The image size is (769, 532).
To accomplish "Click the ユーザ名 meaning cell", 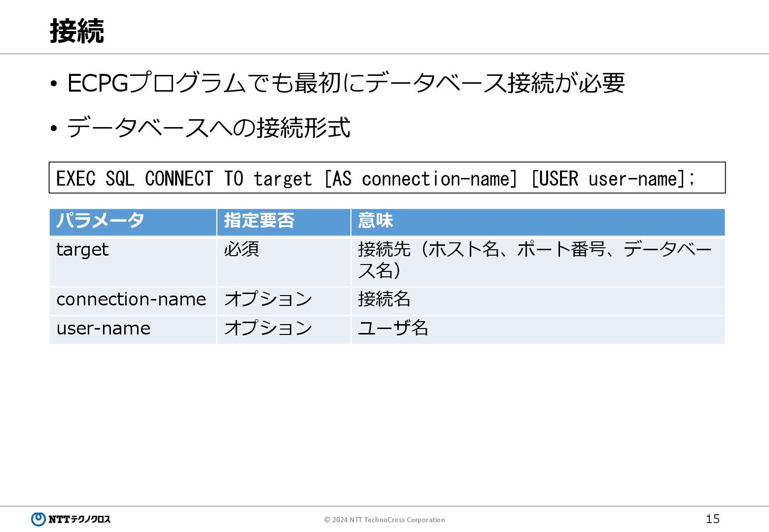I will [538, 330].
